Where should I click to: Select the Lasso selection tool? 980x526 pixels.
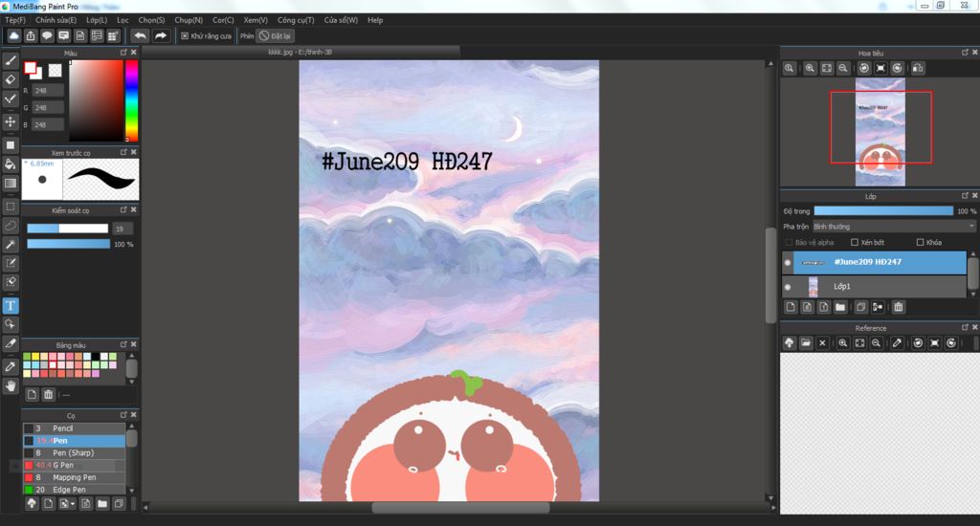(x=10, y=226)
